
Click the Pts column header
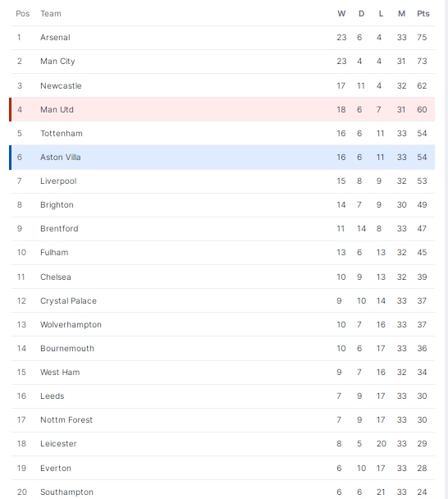(423, 14)
